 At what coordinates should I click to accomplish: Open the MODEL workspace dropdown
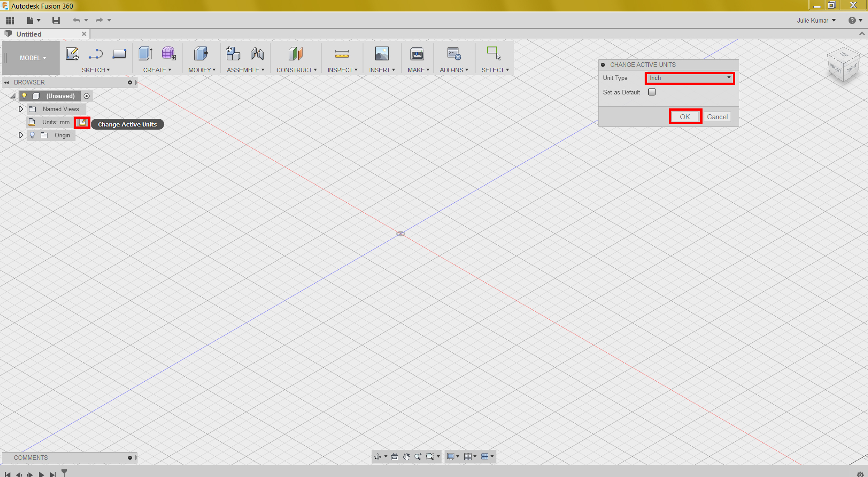pyautogui.click(x=33, y=58)
